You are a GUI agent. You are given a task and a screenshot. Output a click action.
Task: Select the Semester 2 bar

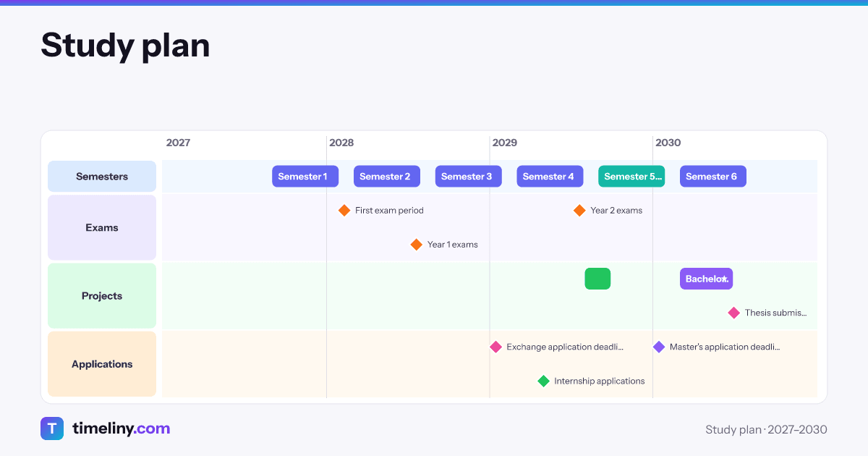(x=387, y=177)
